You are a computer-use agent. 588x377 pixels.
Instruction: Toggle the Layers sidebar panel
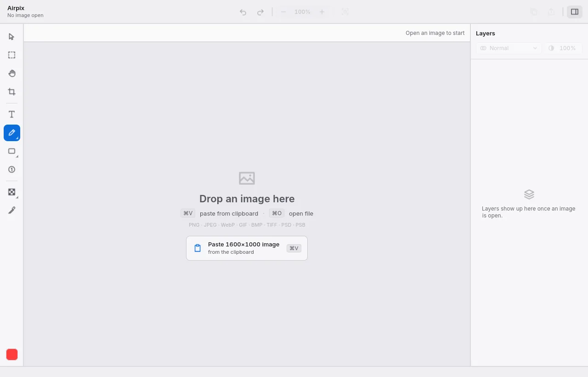point(575,12)
